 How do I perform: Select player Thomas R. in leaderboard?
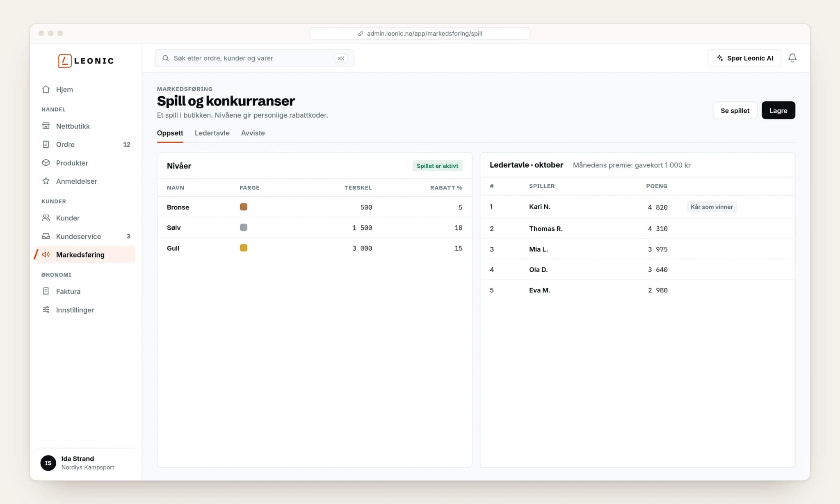[546, 228]
